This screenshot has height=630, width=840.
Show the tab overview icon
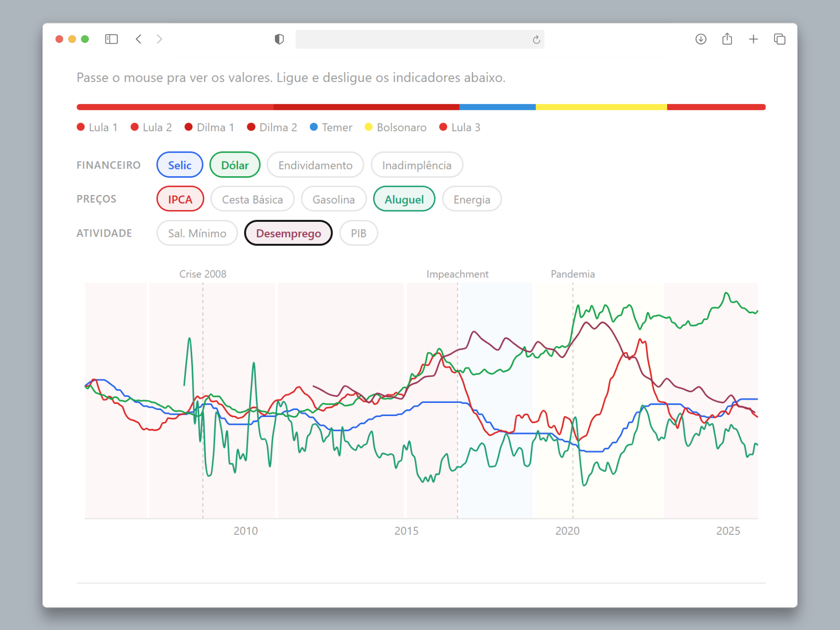point(780,39)
